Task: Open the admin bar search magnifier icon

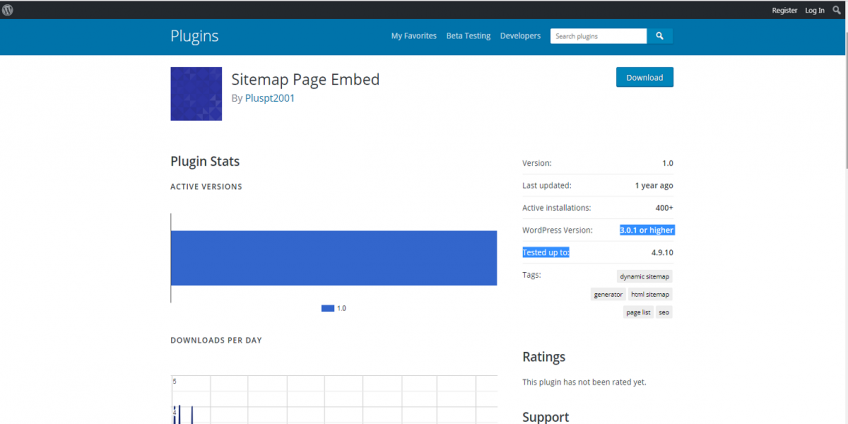Action: pyautogui.click(x=837, y=10)
